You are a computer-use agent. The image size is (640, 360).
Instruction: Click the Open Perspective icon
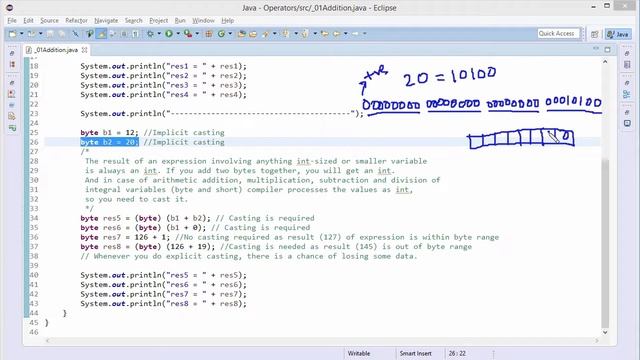pos(594,34)
